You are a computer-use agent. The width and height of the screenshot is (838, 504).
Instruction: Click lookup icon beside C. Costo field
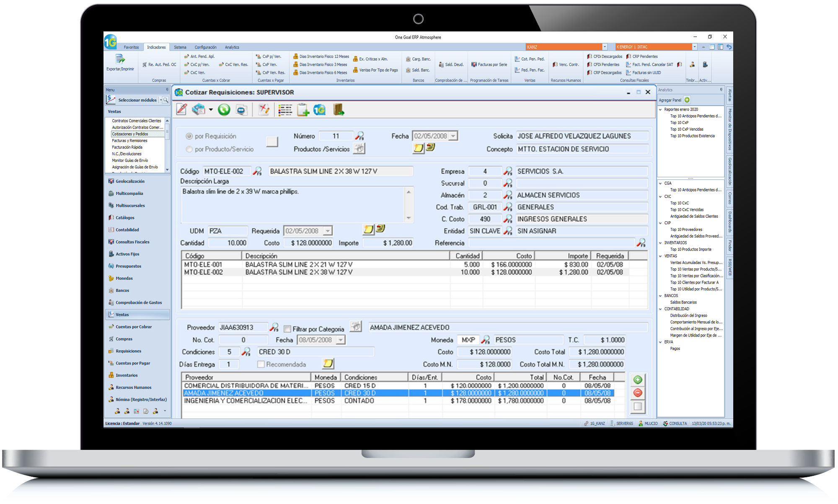[x=508, y=219]
